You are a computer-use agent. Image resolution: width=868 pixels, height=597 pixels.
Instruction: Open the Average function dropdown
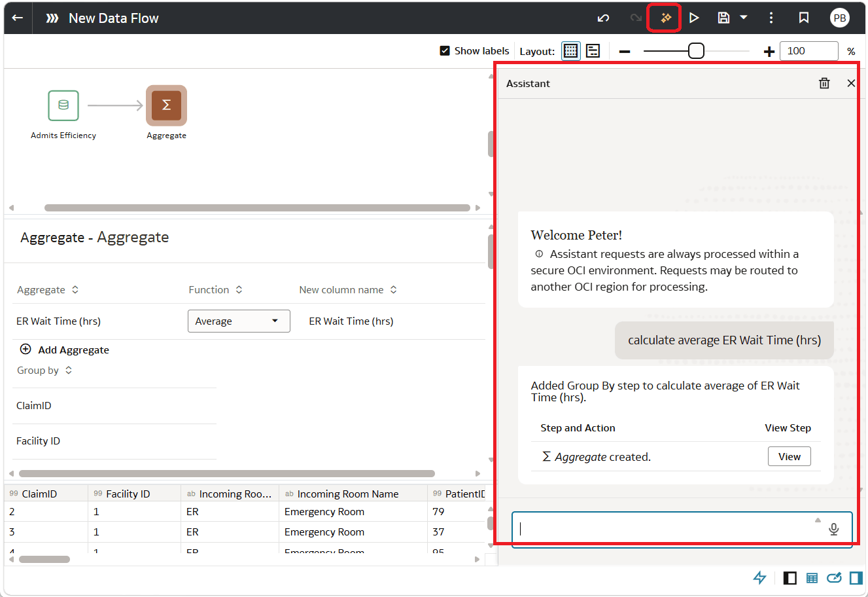tap(239, 321)
